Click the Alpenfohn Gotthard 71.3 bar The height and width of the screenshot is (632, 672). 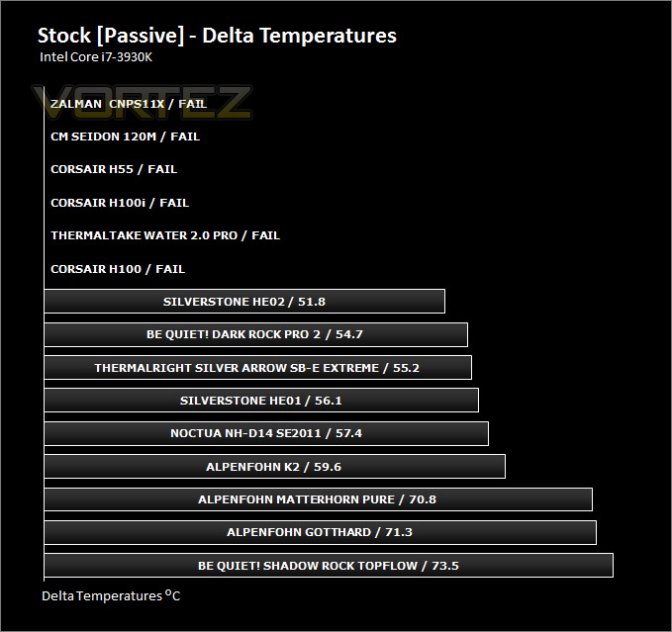(321, 532)
